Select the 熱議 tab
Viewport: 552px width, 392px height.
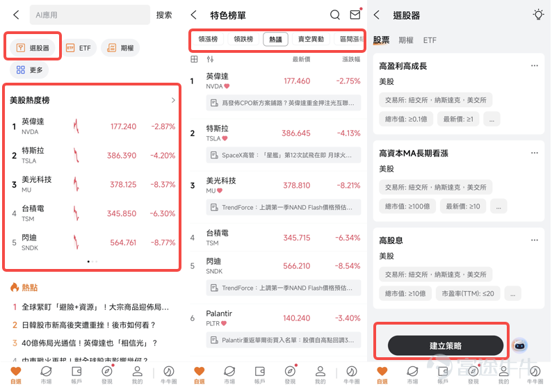point(275,40)
